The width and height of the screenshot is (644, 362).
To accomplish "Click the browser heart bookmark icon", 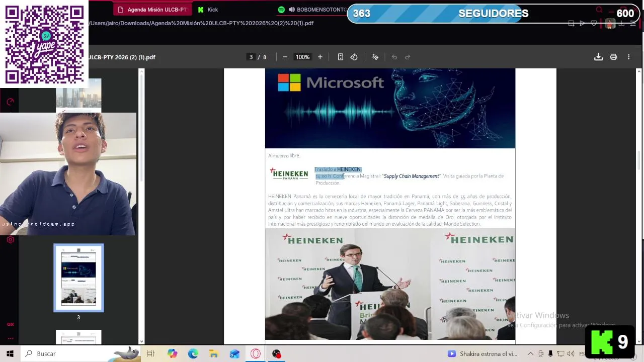I will point(594,23).
